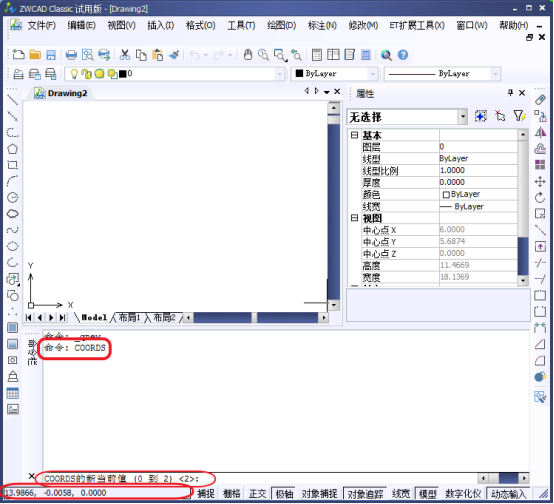Viewport: 554px width, 504px height.
Task: Select the Circle draw tool
Action: pyautogui.click(x=13, y=197)
